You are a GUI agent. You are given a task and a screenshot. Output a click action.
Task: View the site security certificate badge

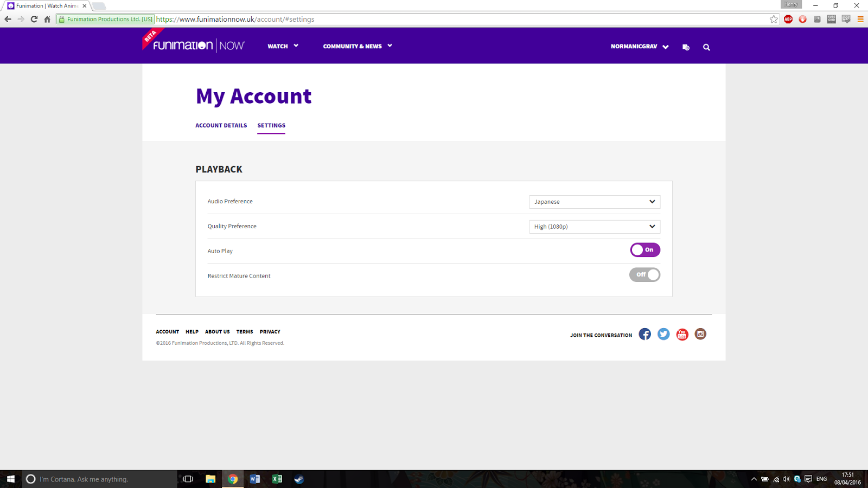point(105,19)
